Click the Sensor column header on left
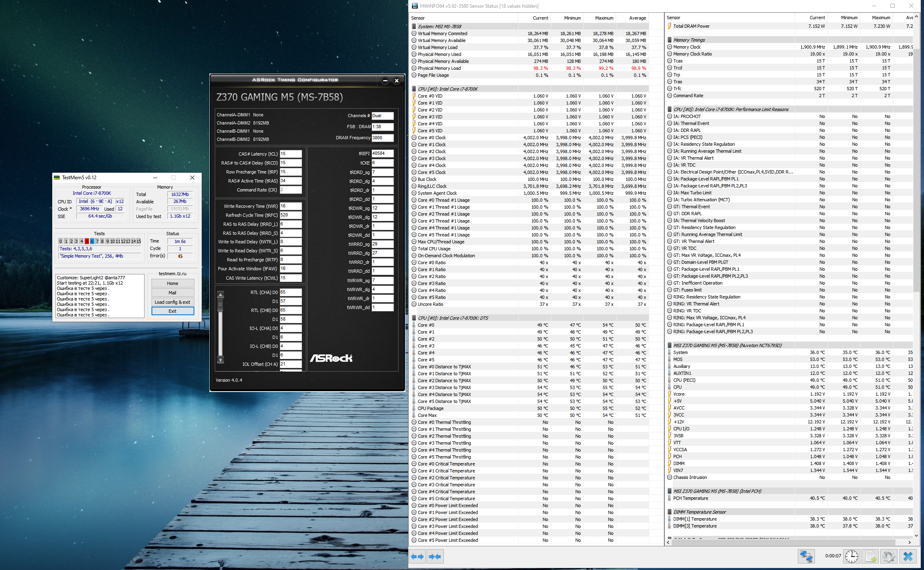924x570 pixels. (418, 18)
